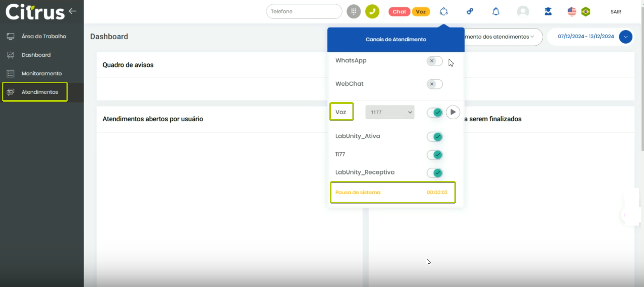Open the dial pad keypad icon
This screenshot has height=287, width=644.
[x=353, y=11]
